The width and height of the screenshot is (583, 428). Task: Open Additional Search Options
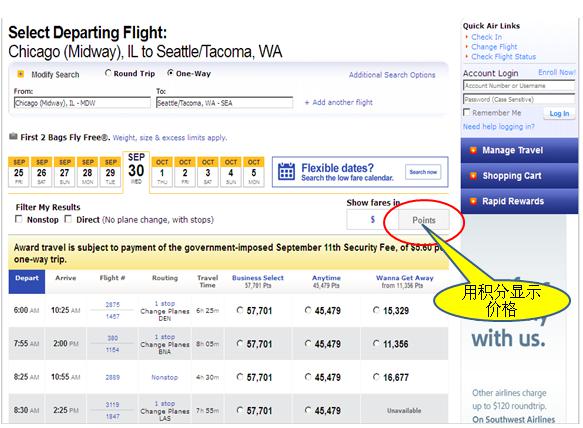point(392,75)
